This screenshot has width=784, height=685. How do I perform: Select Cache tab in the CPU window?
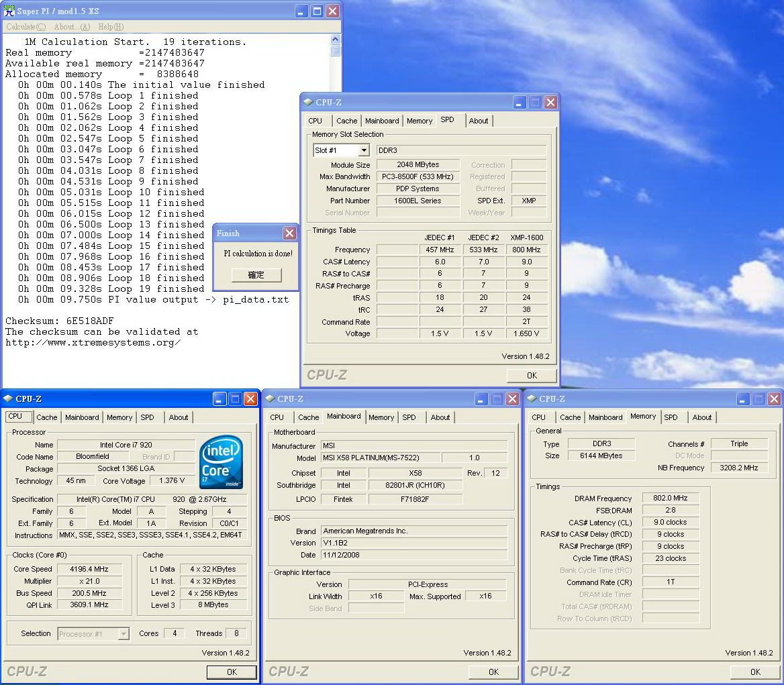[x=47, y=417]
